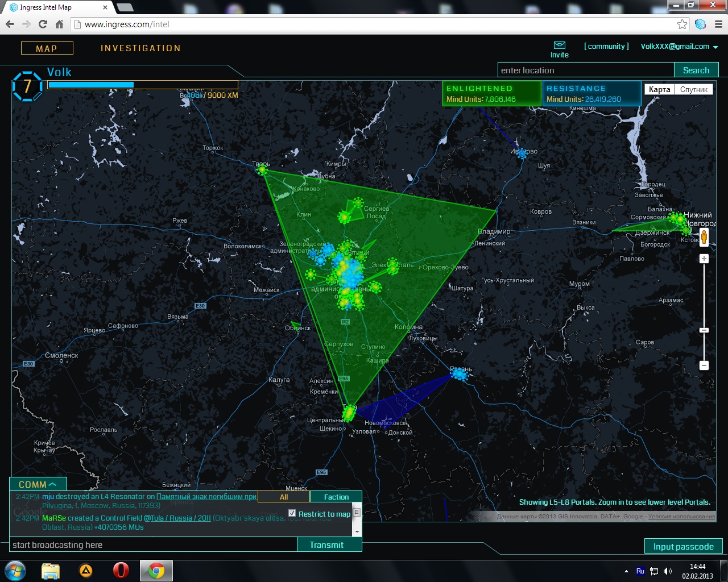Open a new browser tab

[x=125, y=7]
